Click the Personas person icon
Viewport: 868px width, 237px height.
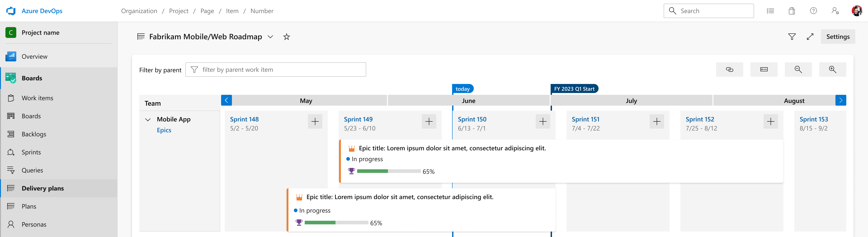[x=11, y=224]
